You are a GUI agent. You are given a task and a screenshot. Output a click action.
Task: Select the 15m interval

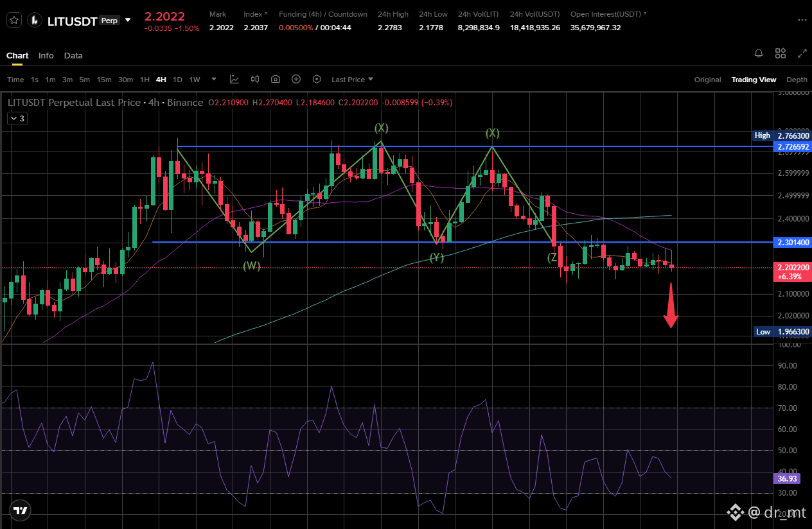click(x=104, y=80)
